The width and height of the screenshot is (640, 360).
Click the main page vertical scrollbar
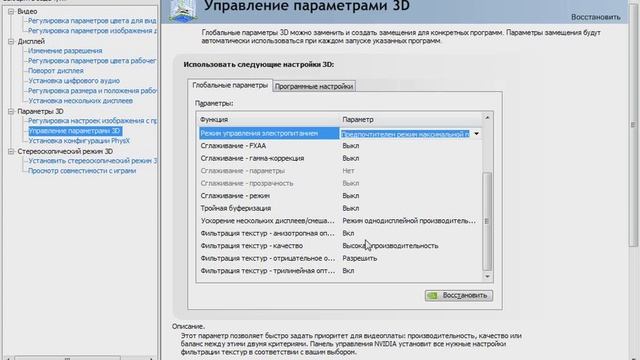[633, 124]
